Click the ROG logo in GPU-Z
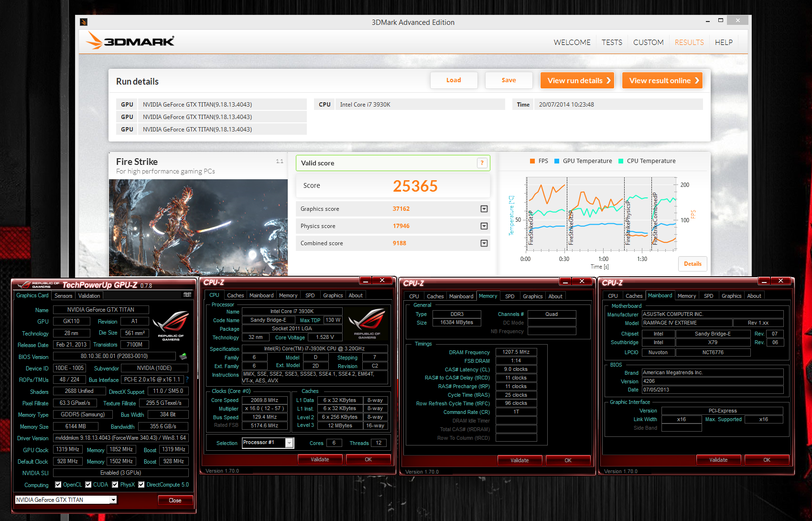 (171, 326)
